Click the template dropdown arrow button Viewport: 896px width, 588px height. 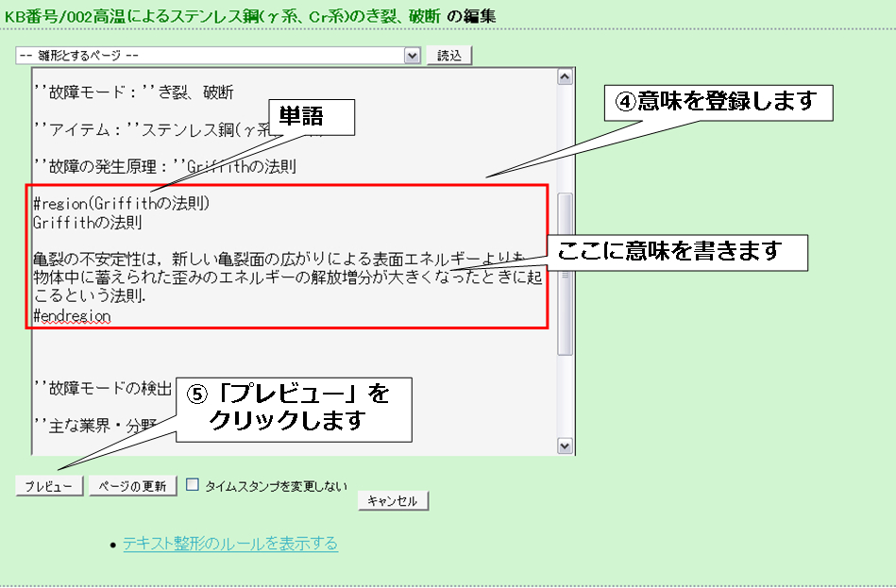pyautogui.click(x=412, y=56)
